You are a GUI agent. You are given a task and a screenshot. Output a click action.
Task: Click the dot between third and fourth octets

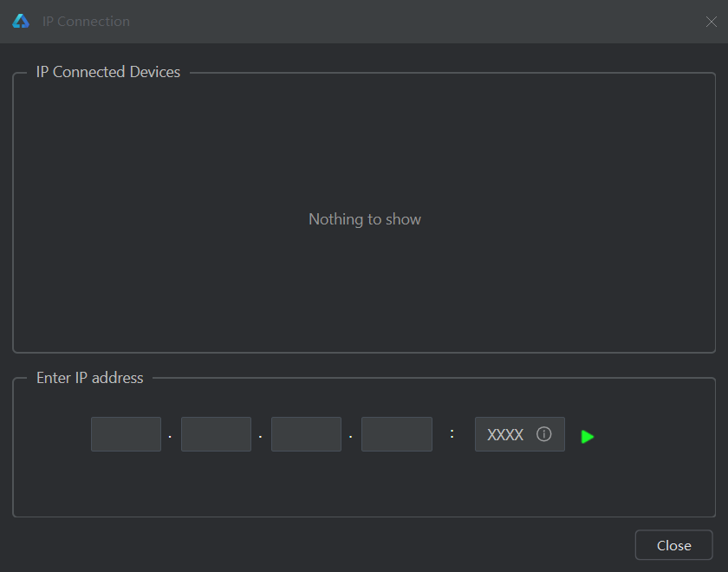350,436
